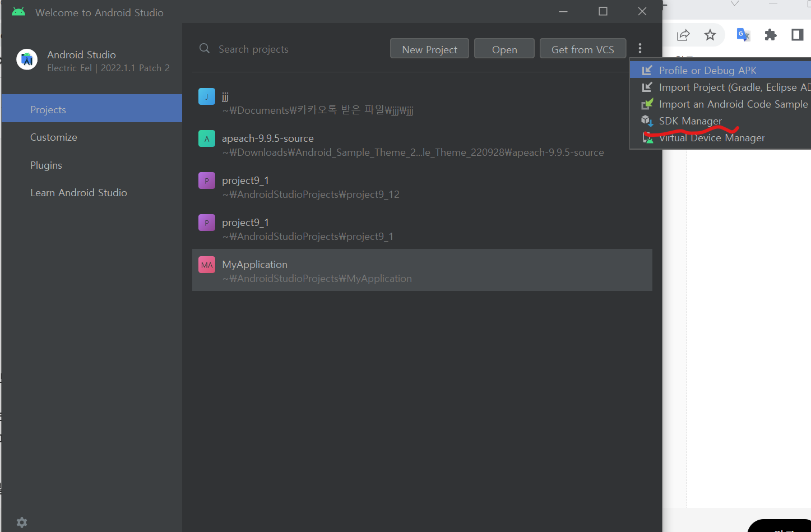Open the jjj project entry
Image resolution: width=811 pixels, height=532 pixels.
click(422, 103)
